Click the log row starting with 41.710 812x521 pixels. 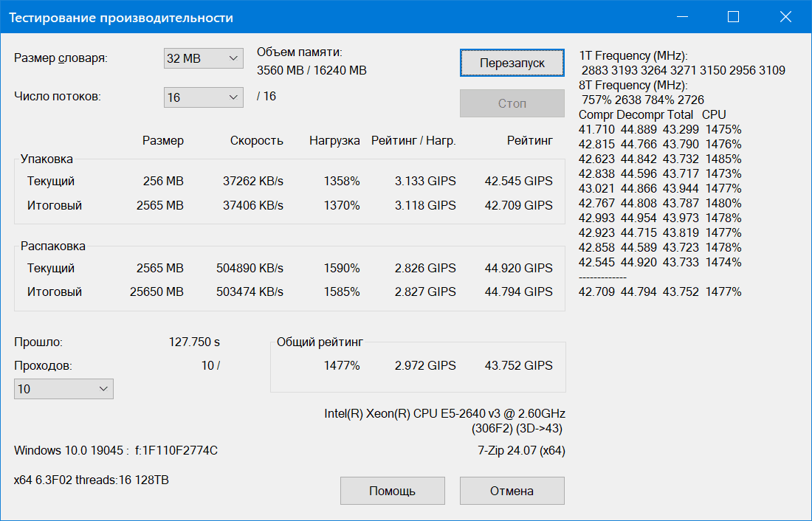click(x=660, y=129)
